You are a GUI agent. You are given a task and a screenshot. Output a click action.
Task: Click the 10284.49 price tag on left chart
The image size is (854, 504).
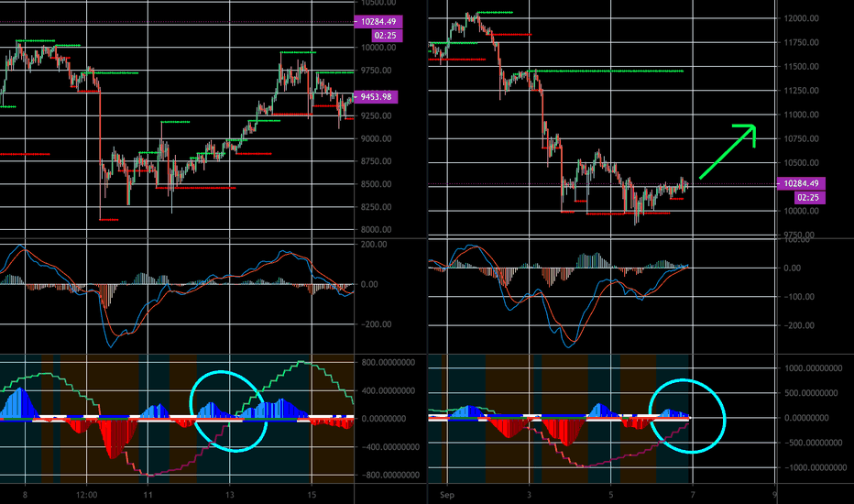coord(378,22)
